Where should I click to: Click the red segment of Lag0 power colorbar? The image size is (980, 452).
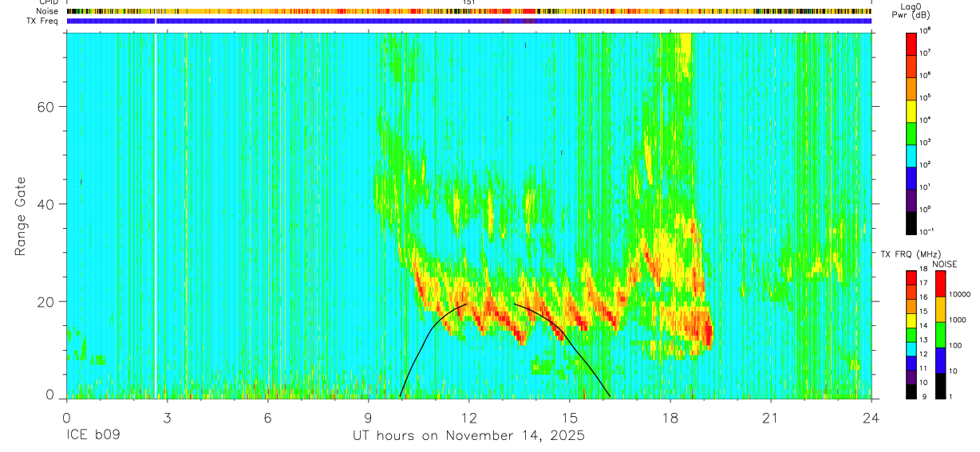click(x=911, y=44)
